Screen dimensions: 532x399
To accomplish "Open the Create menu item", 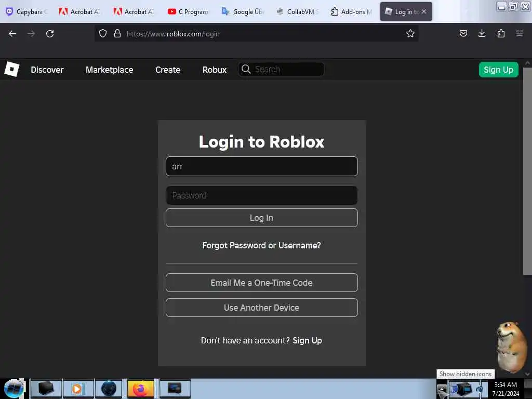I will pyautogui.click(x=168, y=70).
